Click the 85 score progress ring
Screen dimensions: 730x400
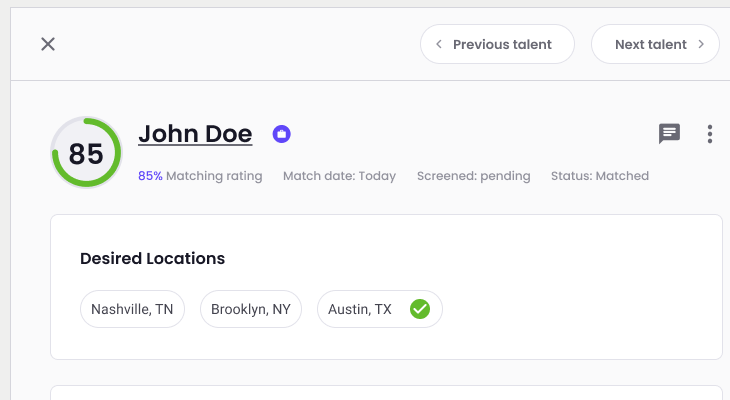[86, 153]
